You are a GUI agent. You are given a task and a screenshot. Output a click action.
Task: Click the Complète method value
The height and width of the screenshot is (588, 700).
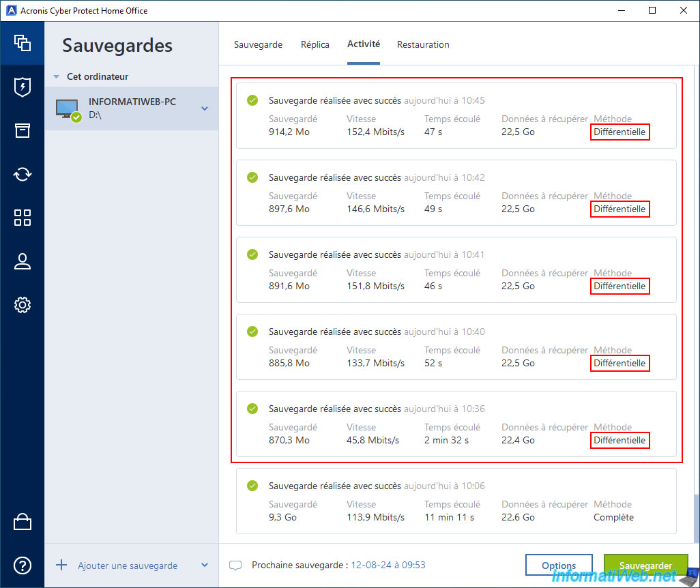pos(613,518)
